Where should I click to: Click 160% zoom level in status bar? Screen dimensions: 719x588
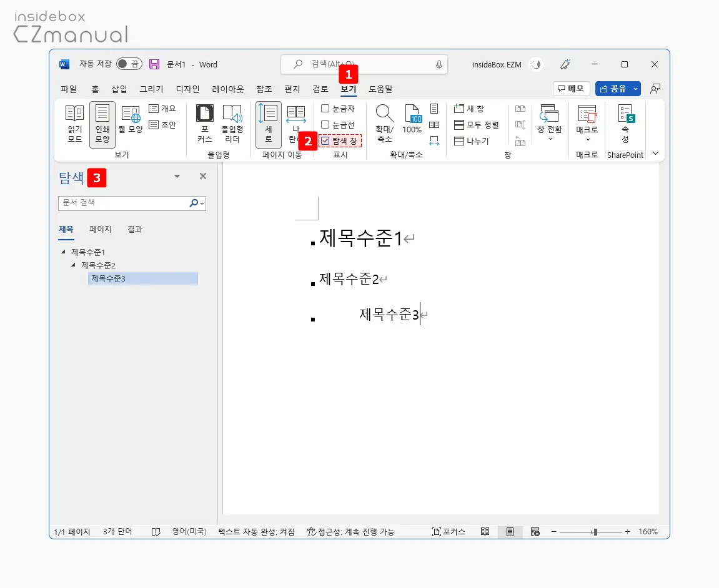(x=648, y=532)
